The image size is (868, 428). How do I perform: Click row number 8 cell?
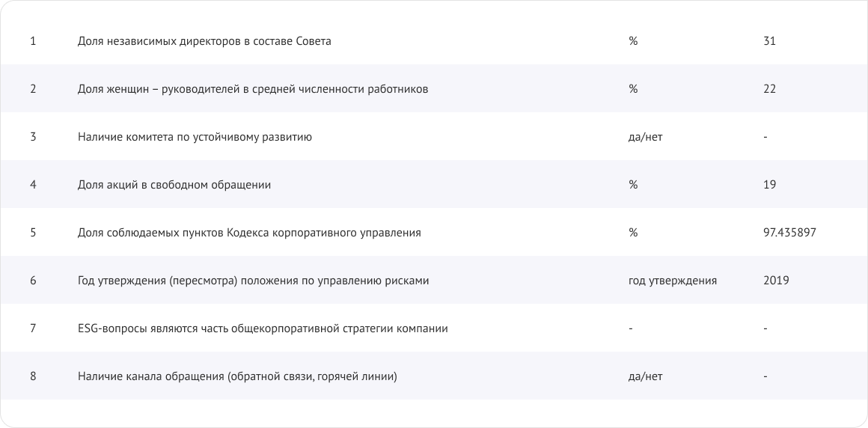click(33, 376)
